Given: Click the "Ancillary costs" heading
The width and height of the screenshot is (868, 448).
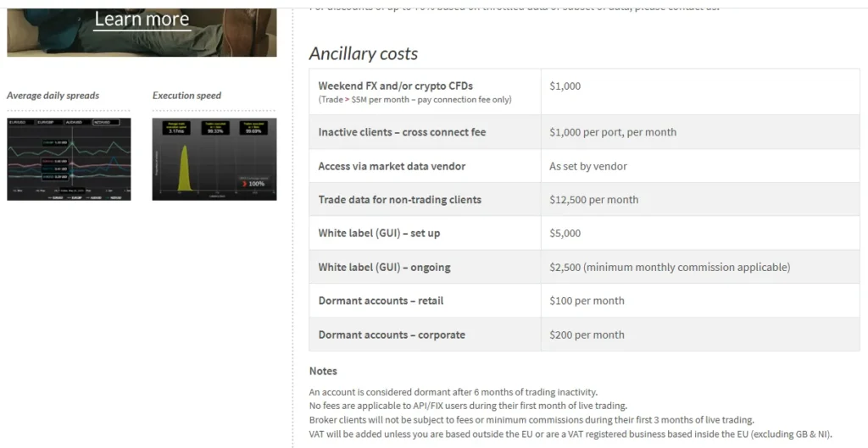Looking at the screenshot, I should [363, 53].
